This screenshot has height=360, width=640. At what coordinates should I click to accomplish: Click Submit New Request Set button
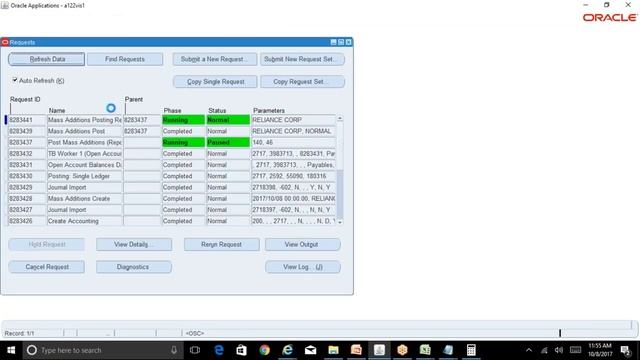(302, 59)
